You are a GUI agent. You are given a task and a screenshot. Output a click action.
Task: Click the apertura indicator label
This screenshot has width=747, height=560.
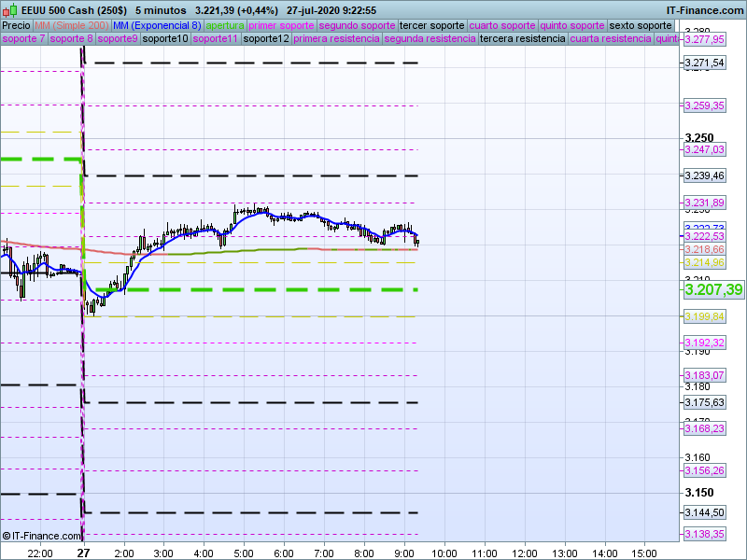[x=225, y=26]
